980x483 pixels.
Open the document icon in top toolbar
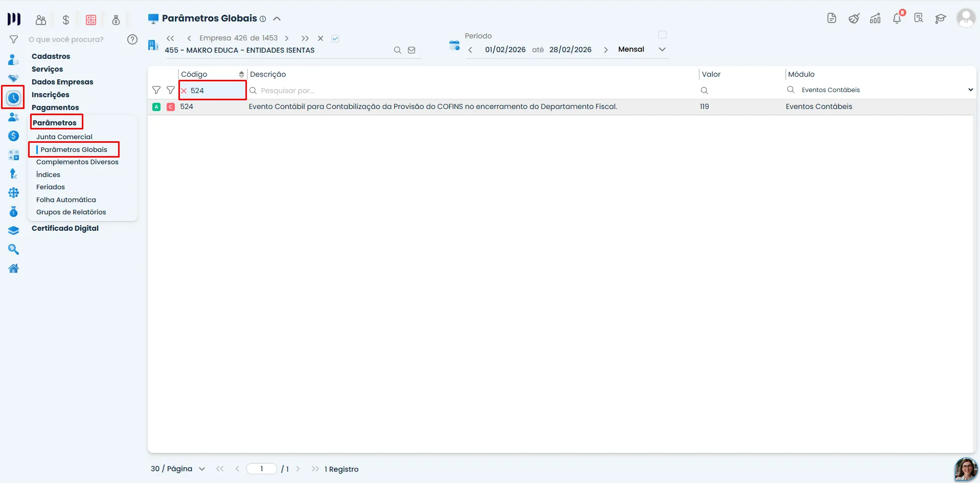coord(832,18)
